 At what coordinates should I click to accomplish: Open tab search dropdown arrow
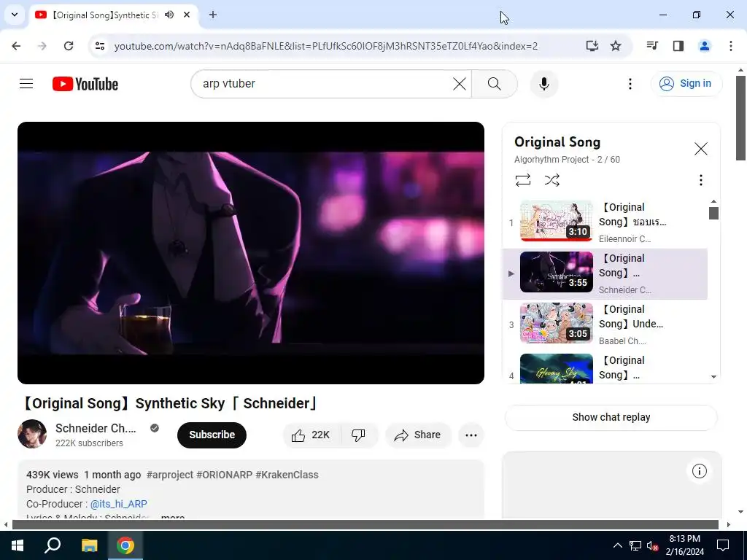[15, 15]
